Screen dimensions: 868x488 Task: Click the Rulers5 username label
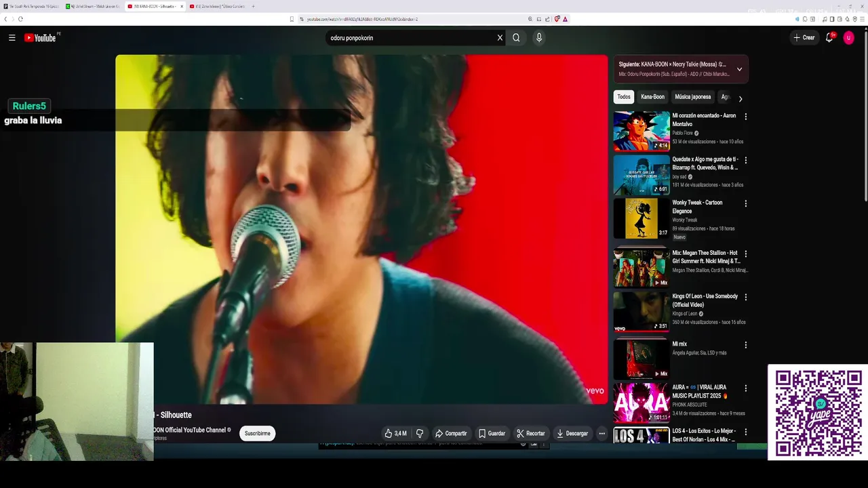click(29, 106)
